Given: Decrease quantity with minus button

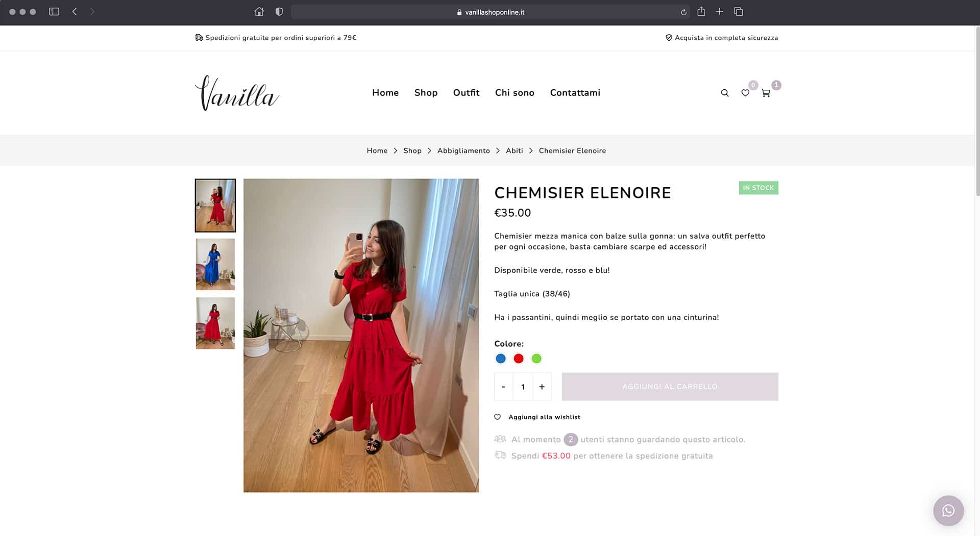Looking at the screenshot, I should point(503,387).
